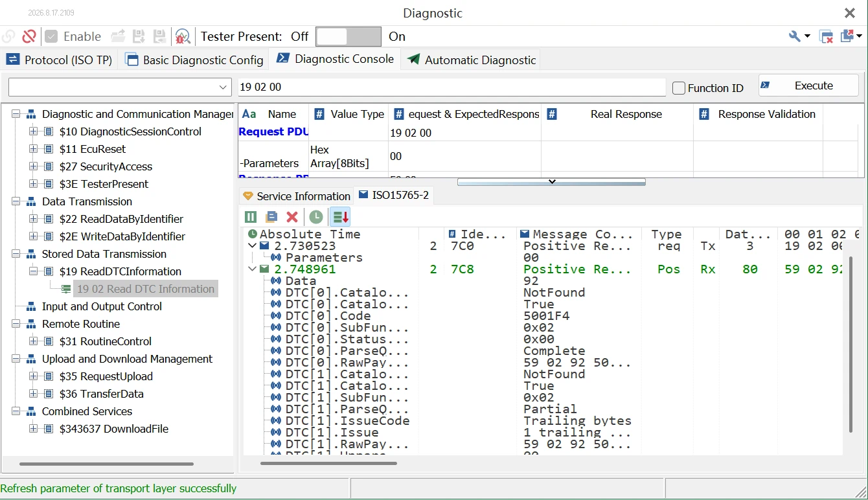This screenshot has width=868, height=500.
Task: Click the signal icon next to DTC[0].Code
Action: click(x=276, y=315)
